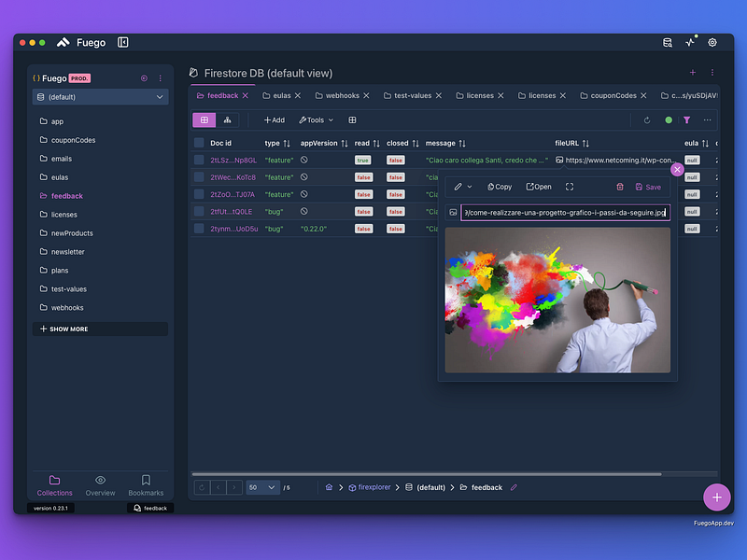Open toolbar more options ellipsis
747x560 pixels.
coord(708,120)
